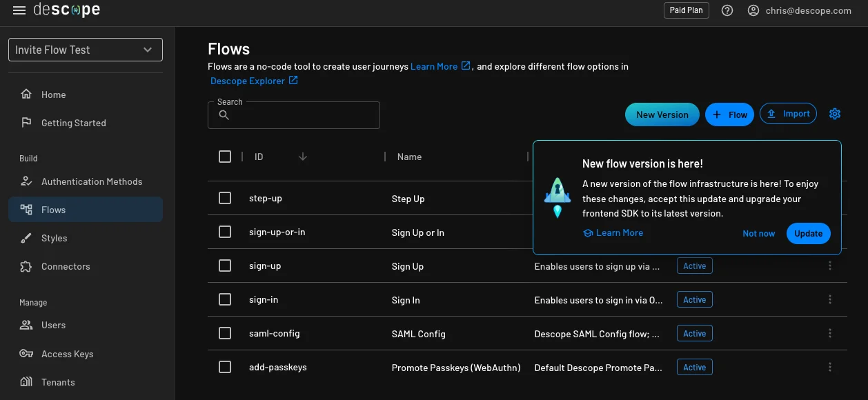Screen dimensions: 868x400
Task: Open the Learn More external link icon
Action: [466, 66]
